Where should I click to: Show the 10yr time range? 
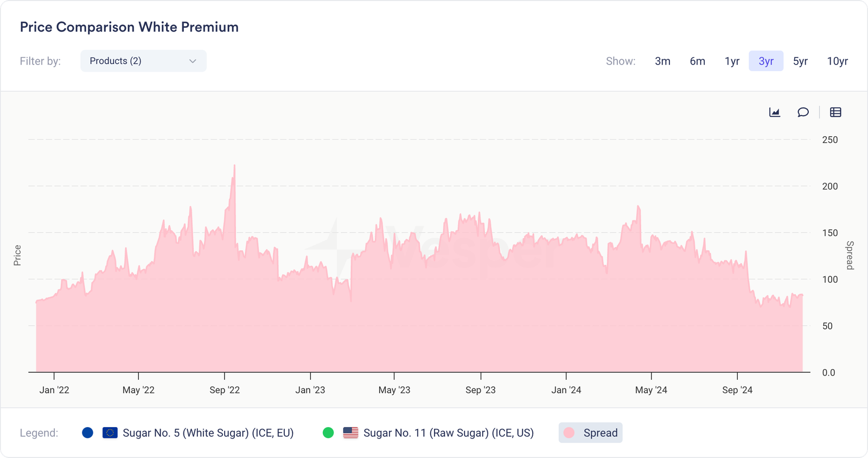pyautogui.click(x=837, y=61)
